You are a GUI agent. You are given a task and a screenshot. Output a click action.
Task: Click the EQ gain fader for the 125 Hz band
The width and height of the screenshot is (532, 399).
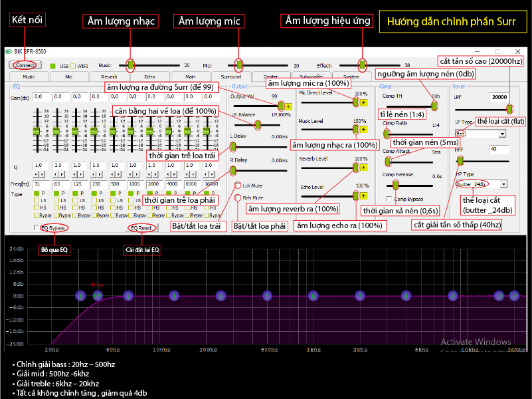tap(75, 131)
